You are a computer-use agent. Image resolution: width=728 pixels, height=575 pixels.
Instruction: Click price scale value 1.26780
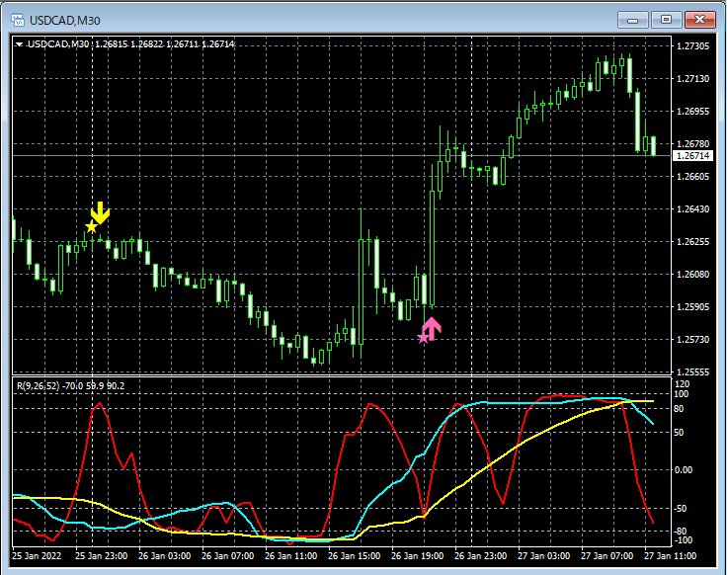coord(693,143)
